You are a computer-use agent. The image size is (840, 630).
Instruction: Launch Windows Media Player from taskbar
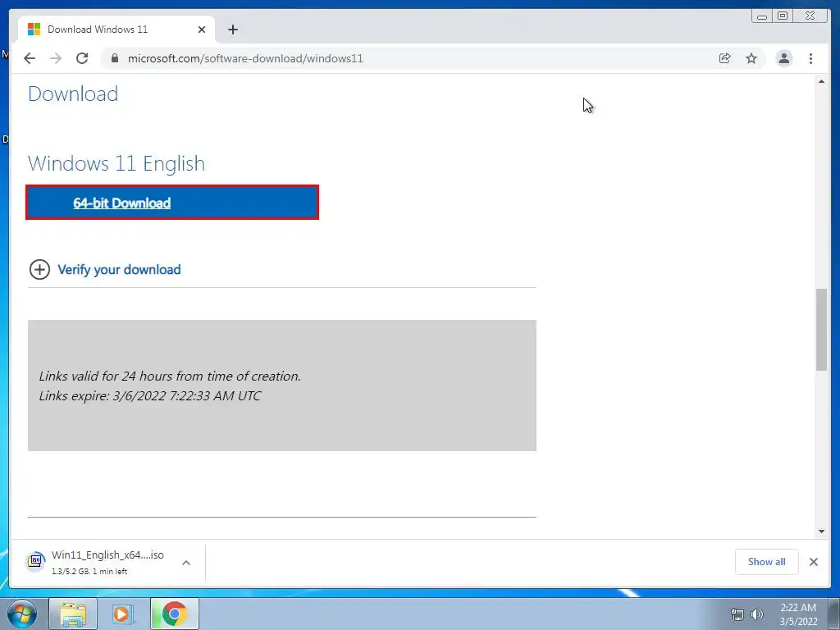point(123,614)
